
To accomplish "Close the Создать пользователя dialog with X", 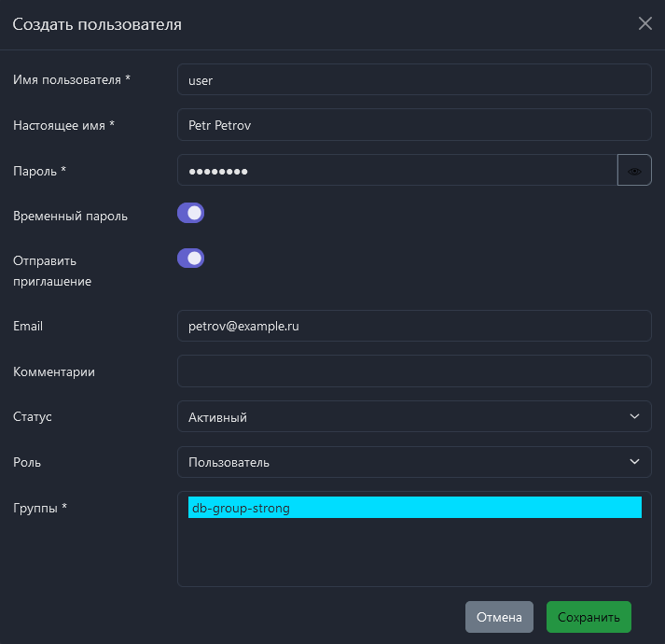I will pyautogui.click(x=644, y=24).
